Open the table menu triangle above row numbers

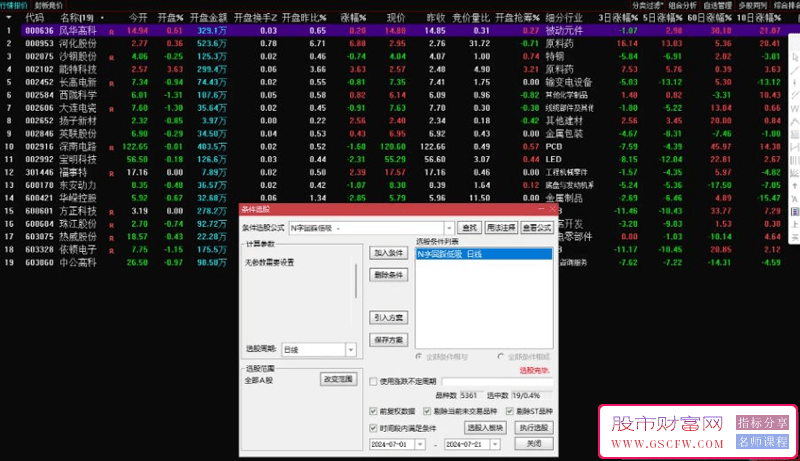9,17
